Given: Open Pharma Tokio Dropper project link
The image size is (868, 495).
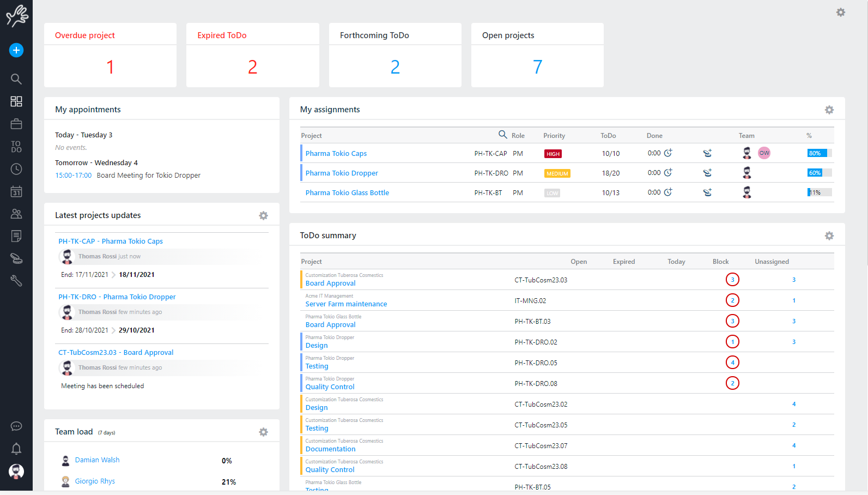Looking at the screenshot, I should [x=342, y=173].
